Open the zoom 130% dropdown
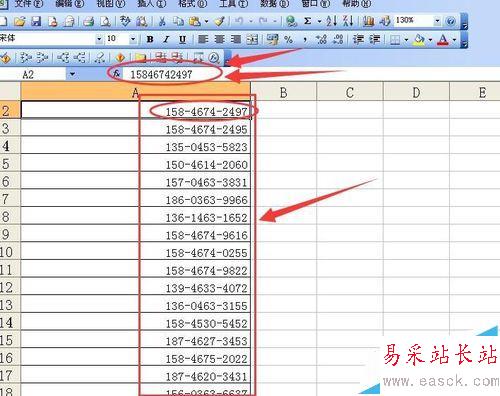This screenshot has width=500, height=396. click(x=437, y=21)
